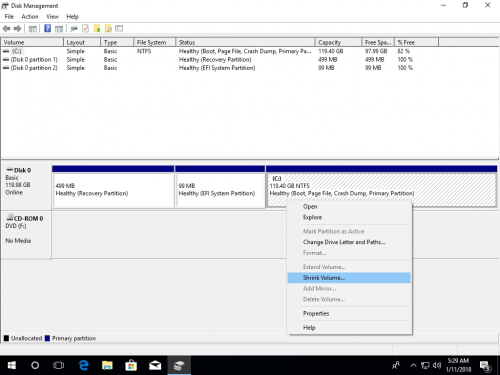The width and height of the screenshot is (500, 375).
Task: Click the folder with magnifier toolbar icon
Action: 108,29
